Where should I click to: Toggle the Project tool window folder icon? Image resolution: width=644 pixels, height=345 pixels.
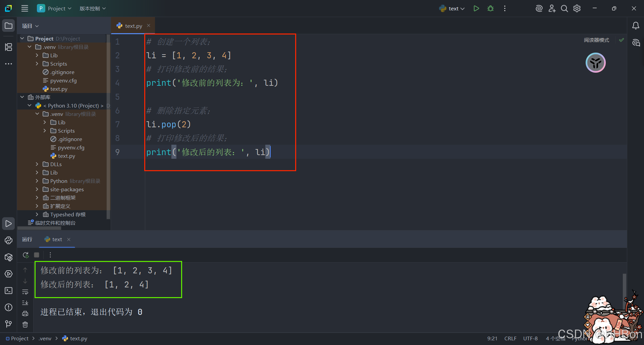pos(9,26)
